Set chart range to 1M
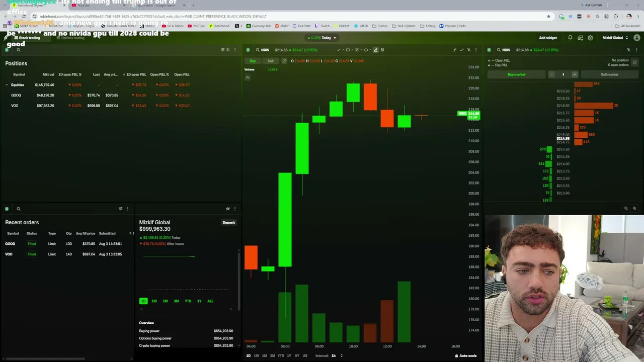The width and height of the screenshot is (644, 362). coord(264,355)
